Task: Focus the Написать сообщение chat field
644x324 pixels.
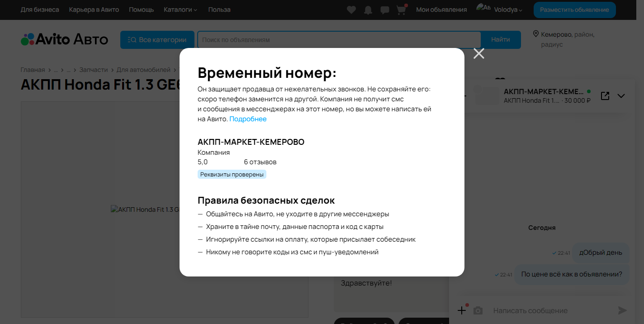Action: click(x=552, y=310)
